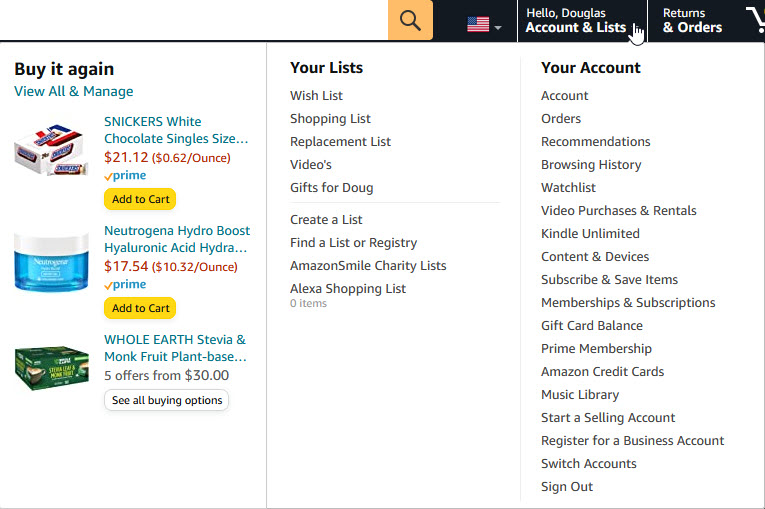The image size is (765, 509).
Task: Click the Neutrogena Hydro Boost product image
Action: click(x=52, y=264)
